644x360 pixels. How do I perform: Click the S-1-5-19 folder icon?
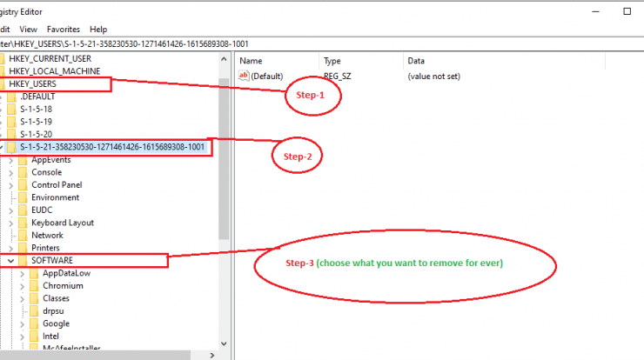(11, 122)
